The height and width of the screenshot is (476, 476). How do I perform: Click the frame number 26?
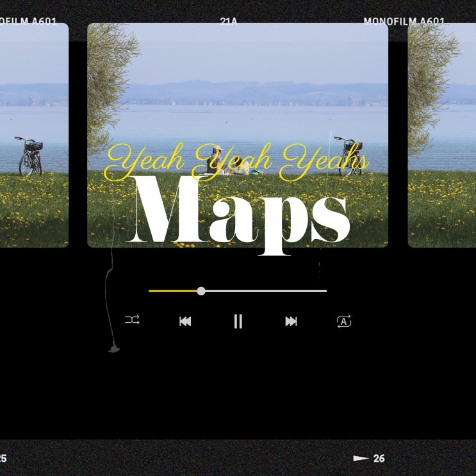[379, 458]
